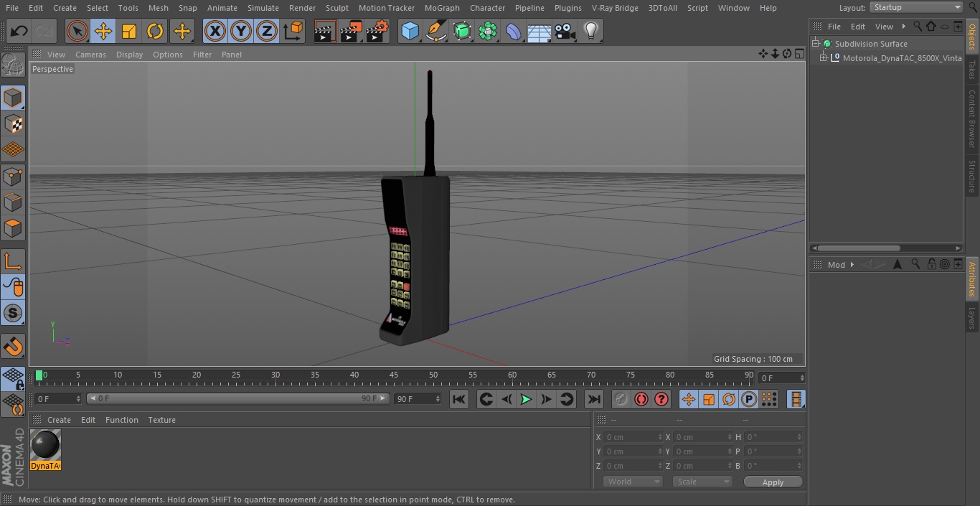
Task: Collapse the Subdivision Surface object tree
Action: pos(816,44)
